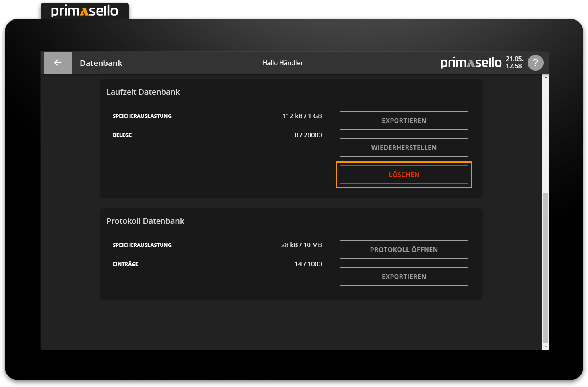This screenshot has width=588, height=387.
Task: Click the red Löschen button
Action: 404,175
